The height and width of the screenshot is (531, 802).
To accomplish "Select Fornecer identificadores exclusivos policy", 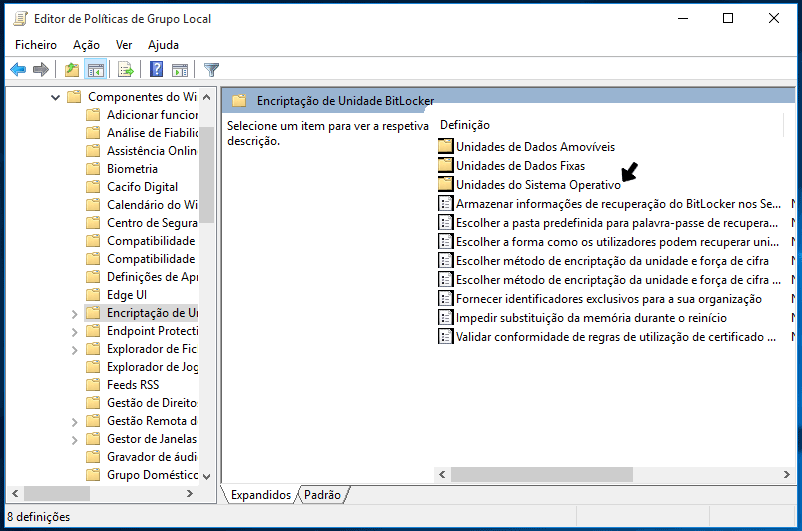I will click(609, 299).
